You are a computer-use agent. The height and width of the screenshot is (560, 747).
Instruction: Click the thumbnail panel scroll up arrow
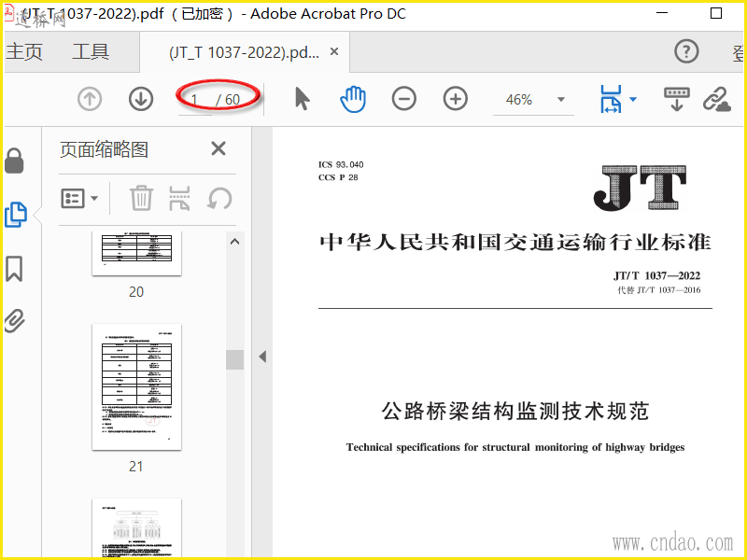point(234,242)
